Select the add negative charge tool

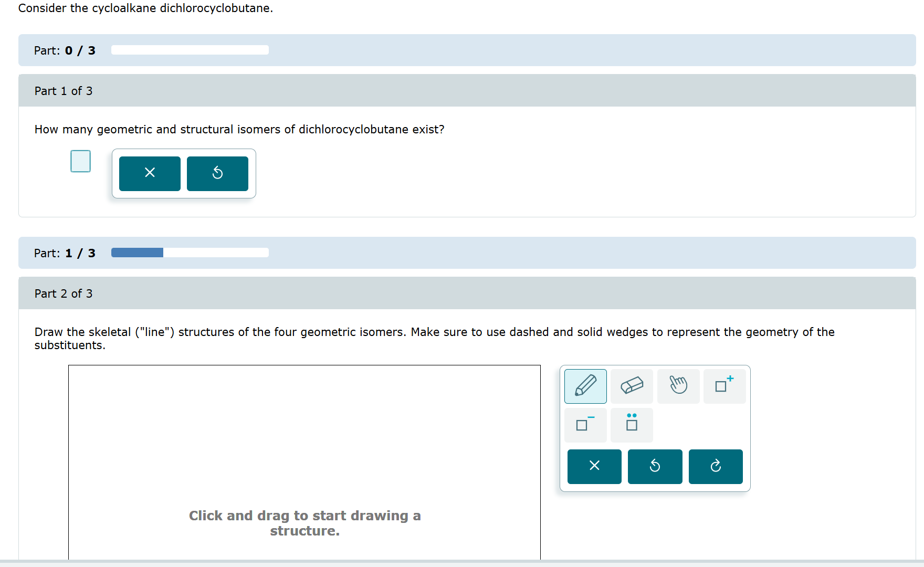585,425
